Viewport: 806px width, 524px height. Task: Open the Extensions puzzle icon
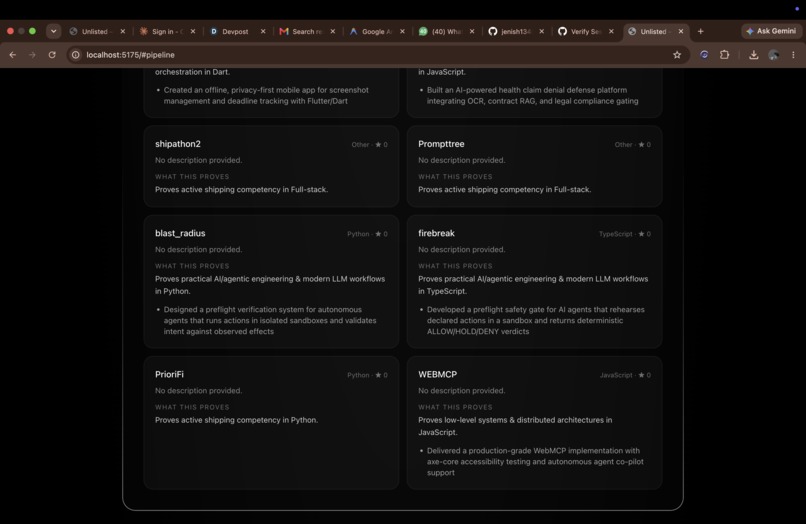724,55
